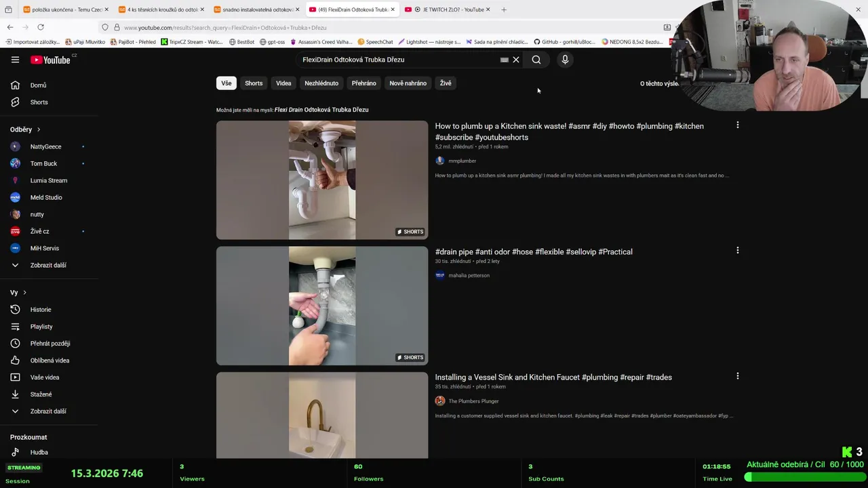Viewport: 868px width, 488px height.
Task: Select the Živě filter chip
Action: click(446, 83)
